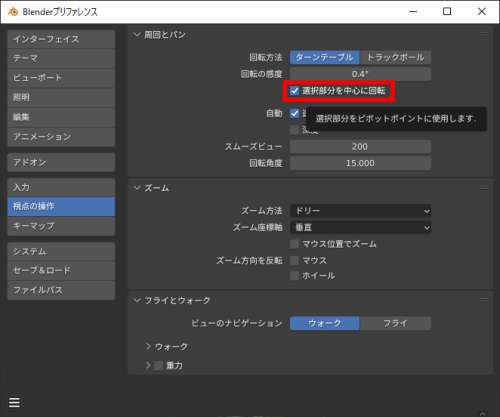Open the アドオン preferences tab
This screenshot has width=500, height=417.
[x=61, y=162]
